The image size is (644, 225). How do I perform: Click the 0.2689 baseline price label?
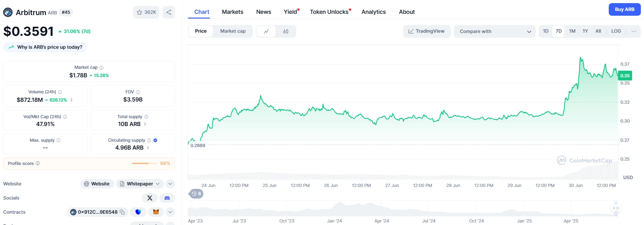coord(198,145)
